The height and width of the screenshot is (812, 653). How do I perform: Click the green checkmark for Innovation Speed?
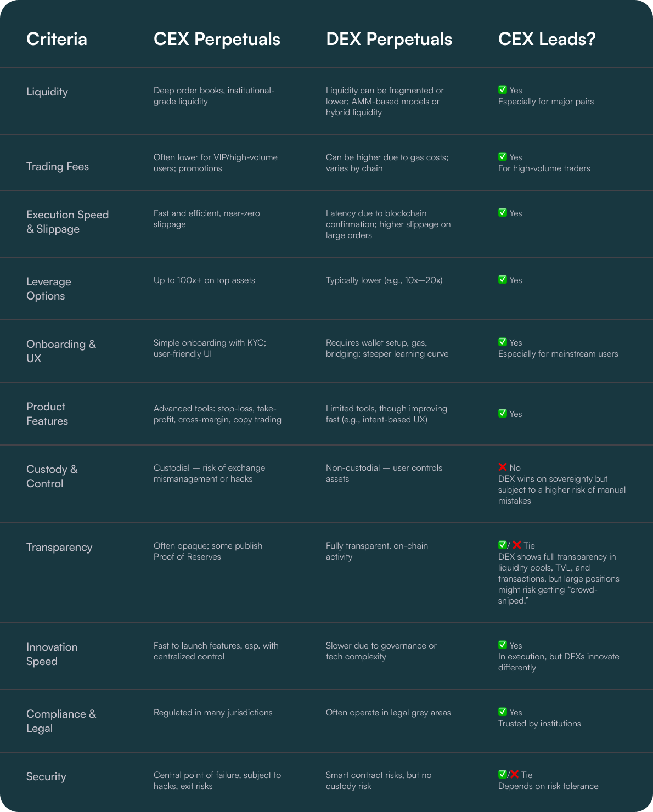point(502,645)
